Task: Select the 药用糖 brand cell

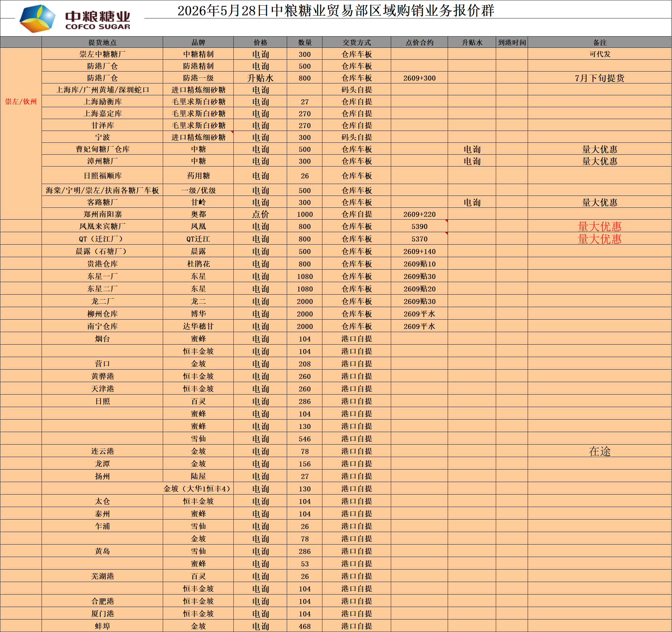Action: pyautogui.click(x=198, y=175)
